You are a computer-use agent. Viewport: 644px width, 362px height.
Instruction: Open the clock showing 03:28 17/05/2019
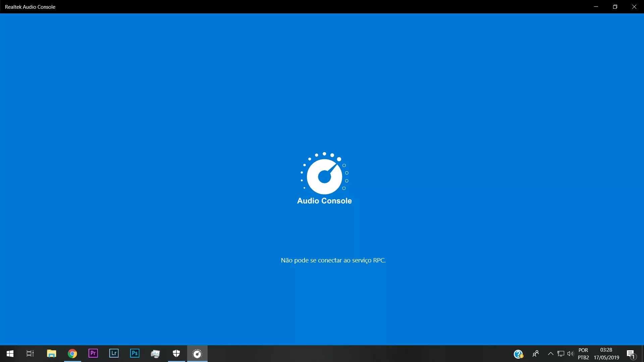point(606,354)
